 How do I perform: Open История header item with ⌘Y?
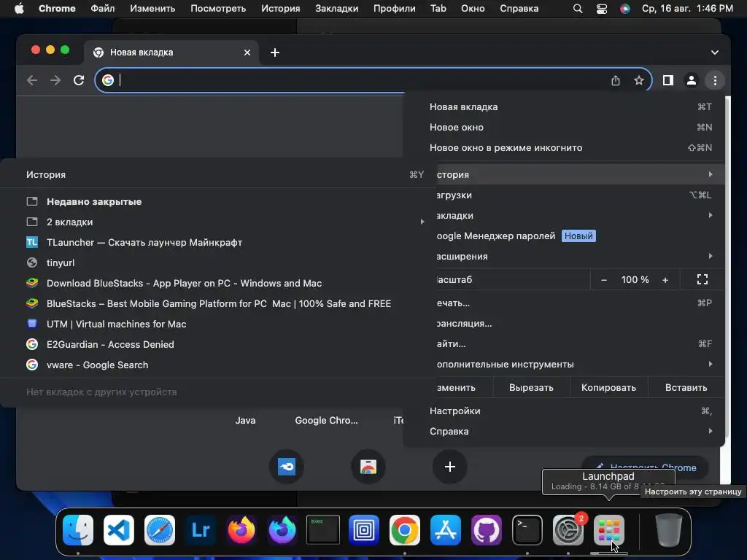tap(218, 175)
